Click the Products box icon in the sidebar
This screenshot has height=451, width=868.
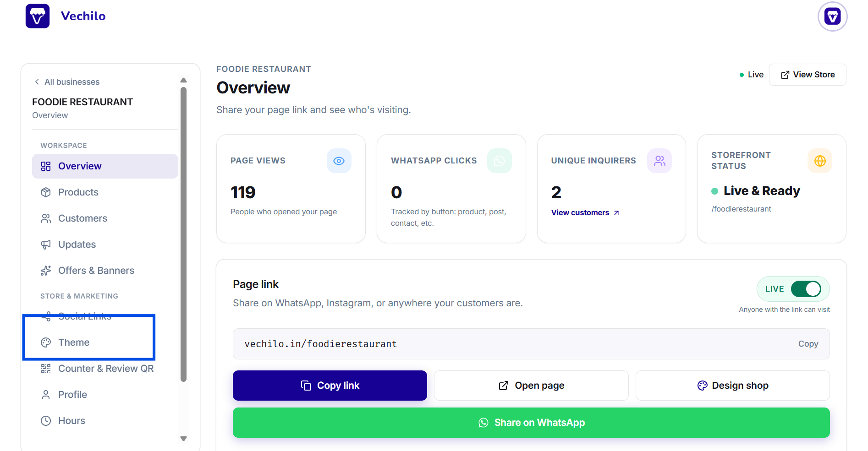tap(46, 192)
